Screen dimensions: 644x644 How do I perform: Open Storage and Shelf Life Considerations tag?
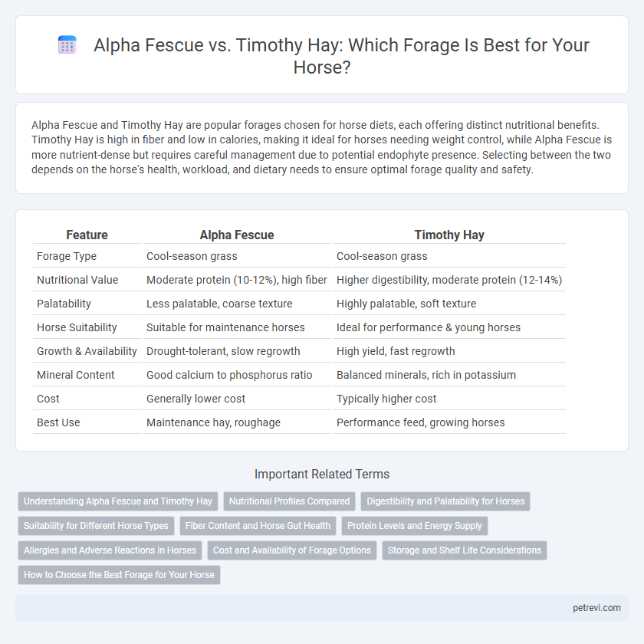click(464, 550)
